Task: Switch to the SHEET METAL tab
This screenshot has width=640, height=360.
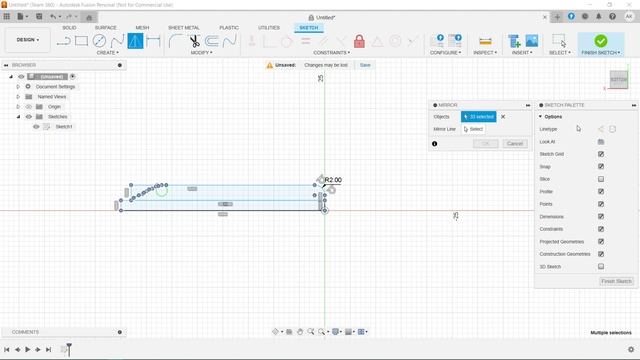Action: [184, 27]
